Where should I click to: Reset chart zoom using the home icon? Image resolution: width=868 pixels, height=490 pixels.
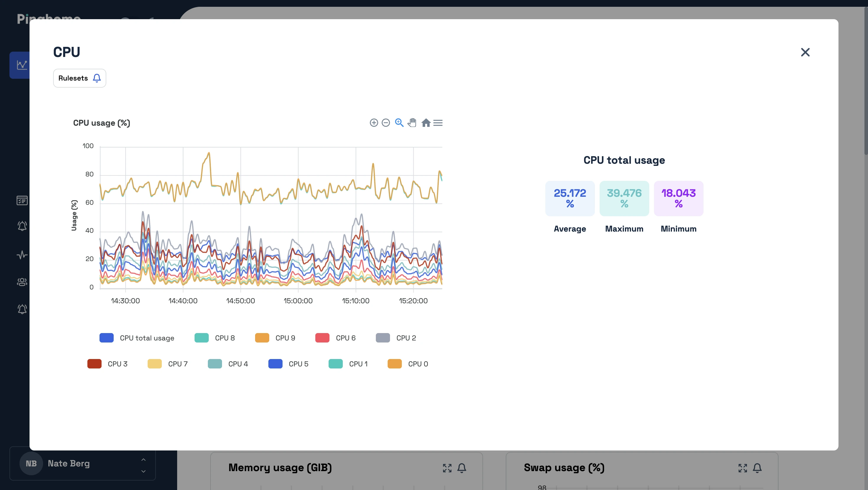tap(425, 123)
